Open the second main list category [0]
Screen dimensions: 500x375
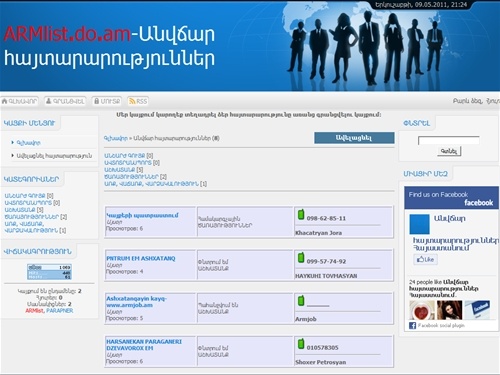128,162
